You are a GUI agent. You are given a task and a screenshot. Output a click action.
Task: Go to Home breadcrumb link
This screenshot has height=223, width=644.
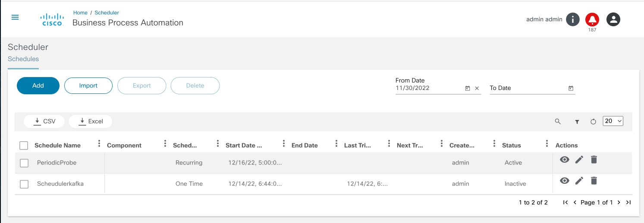[x=80, y=13]
